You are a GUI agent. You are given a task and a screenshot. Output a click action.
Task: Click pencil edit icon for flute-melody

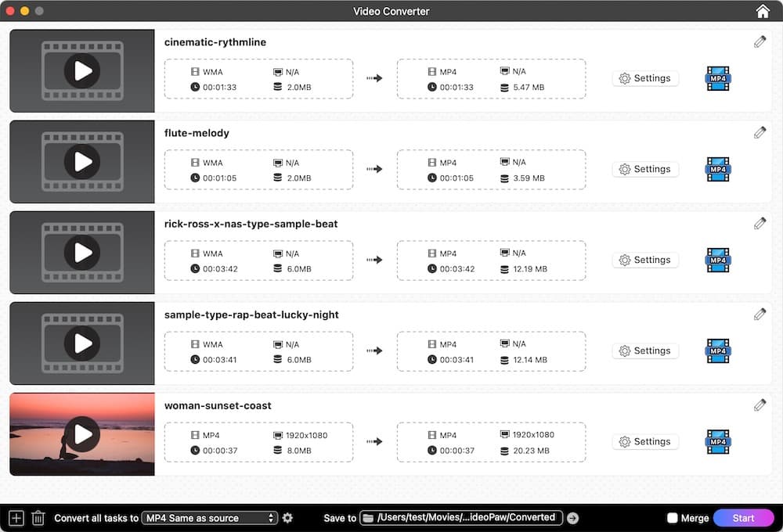pos(760,133)
